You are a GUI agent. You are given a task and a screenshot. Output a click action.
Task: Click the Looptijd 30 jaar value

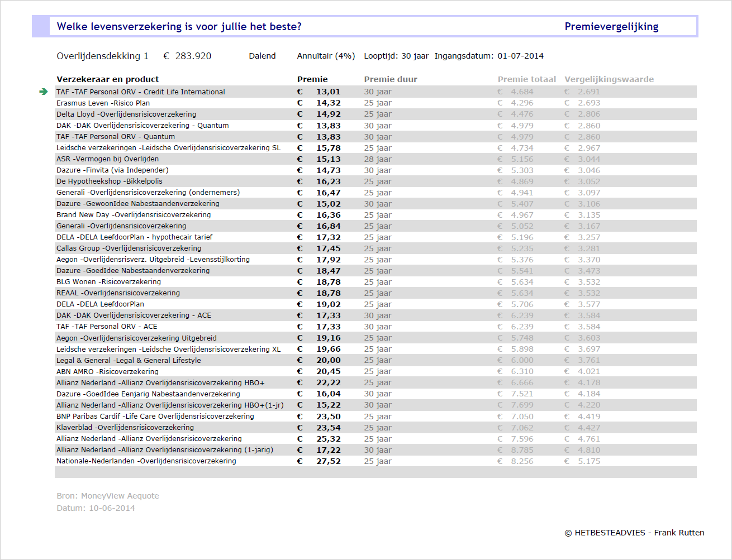click(396, 56)
